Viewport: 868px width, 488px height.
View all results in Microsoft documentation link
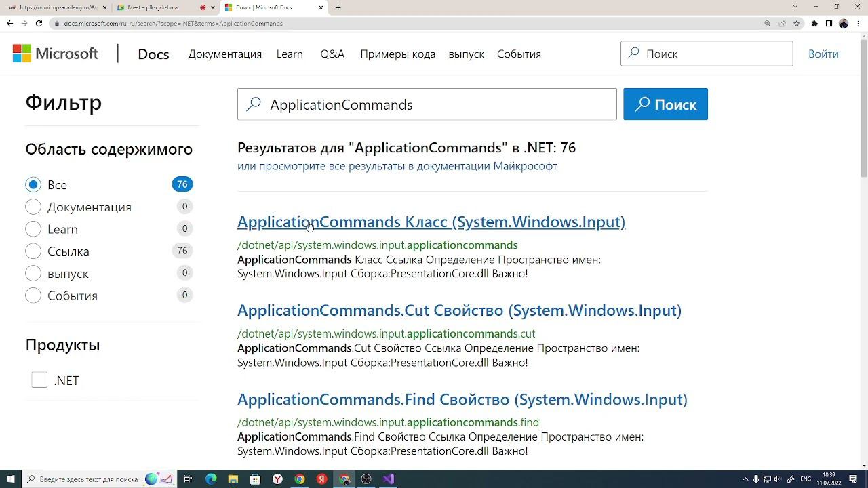coord(397,166)
